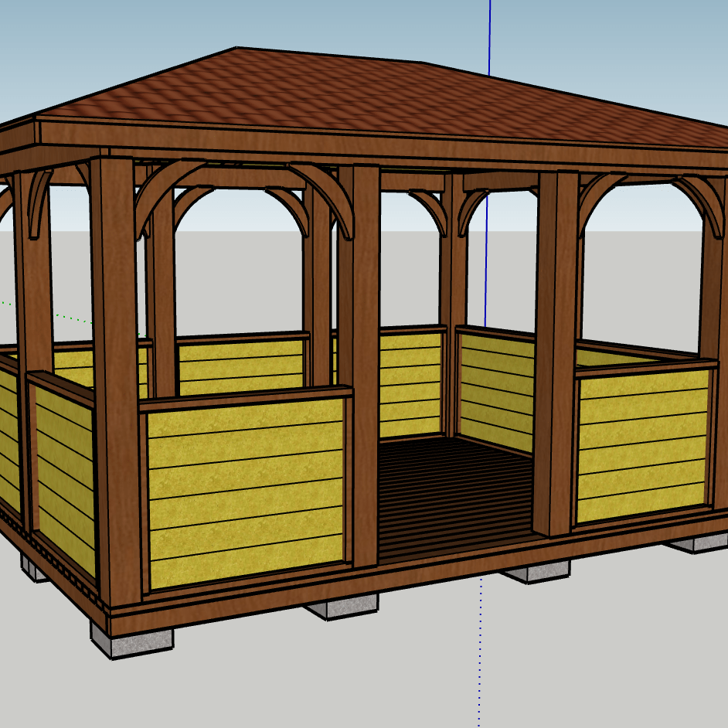Viewport: 728px width, 728px height.
Task: Select the back-wall yellow panel seen through entrance
Action: [x=410, y=386]
